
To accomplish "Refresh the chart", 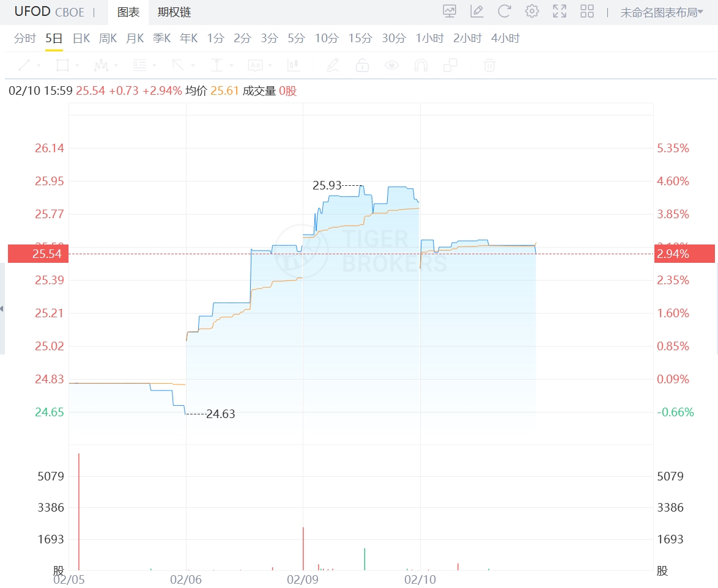I will point(504,11).
